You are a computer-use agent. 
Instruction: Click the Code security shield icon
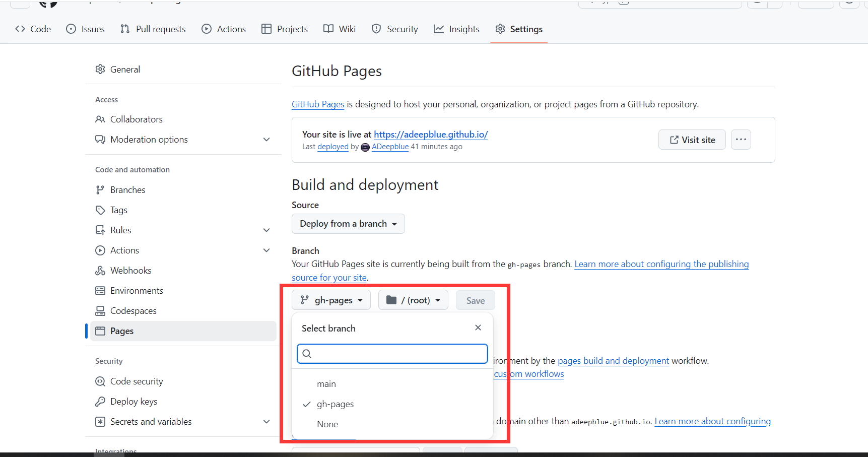(x=100, y=381)
